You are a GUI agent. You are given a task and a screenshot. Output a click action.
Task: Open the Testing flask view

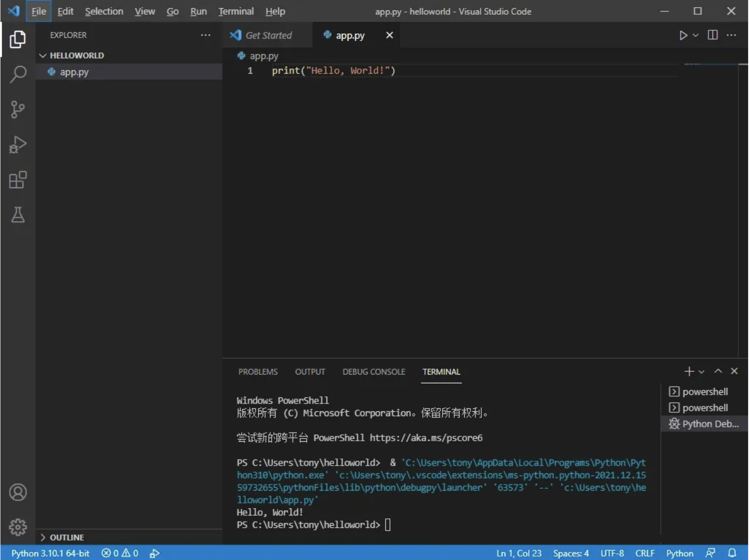click(x=18, y=215)
